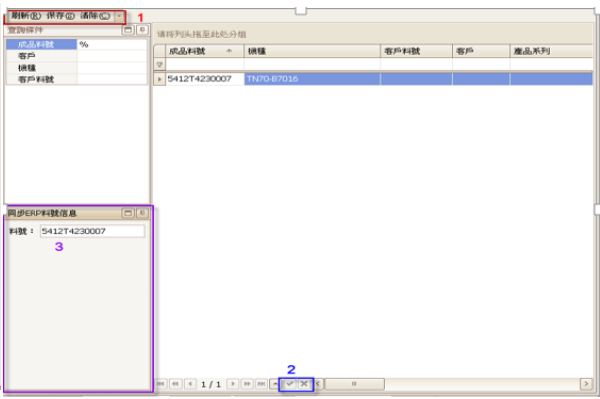Click the 清除(C) clear menu item
Image resolution: width=600 pixels, height=399 pixels.
tap(95, 16)
